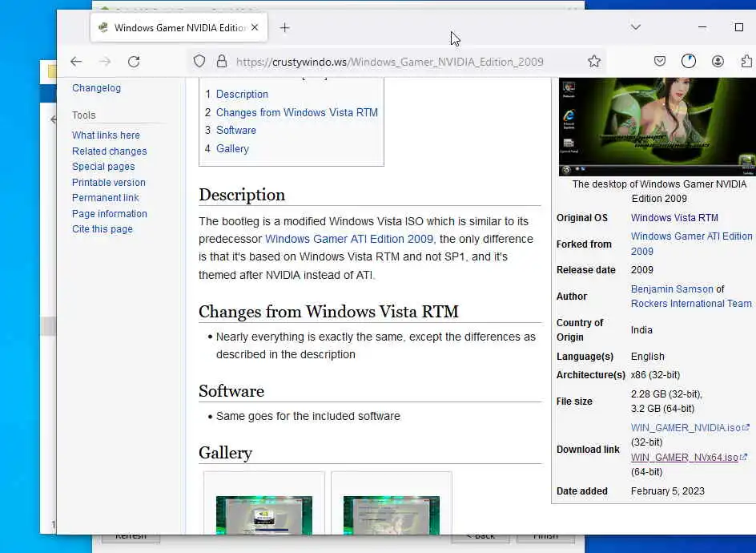
Task: Open the first gallery thumbnail
Action: [x=263, y=515]
